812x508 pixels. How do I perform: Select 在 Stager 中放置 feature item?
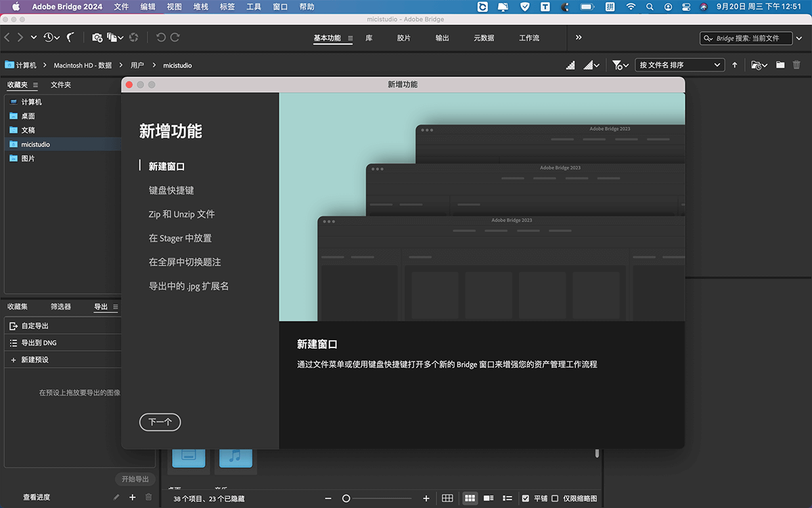pyautogui.click(x=180, y=238)
